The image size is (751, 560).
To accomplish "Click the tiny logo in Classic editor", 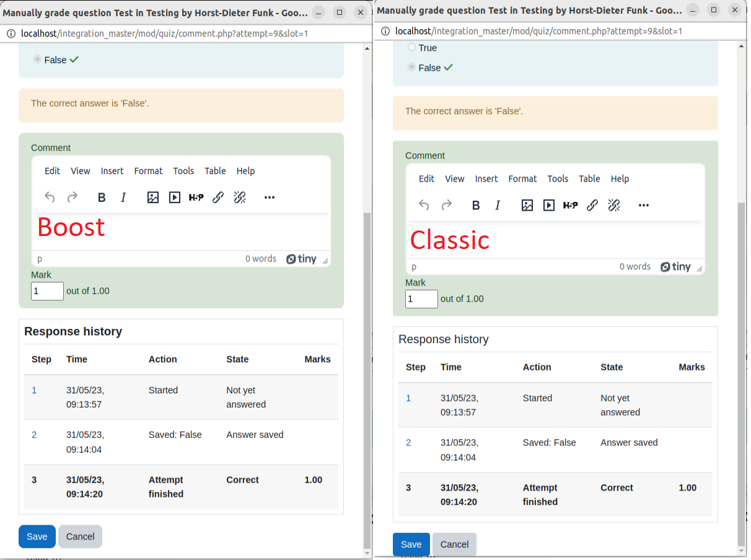I will 676,267.
